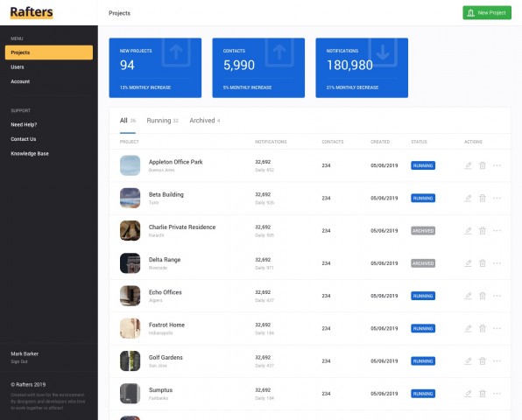Go to Account in the sidebar
This screenshot has height=420, width=522.
click(20, 81)
